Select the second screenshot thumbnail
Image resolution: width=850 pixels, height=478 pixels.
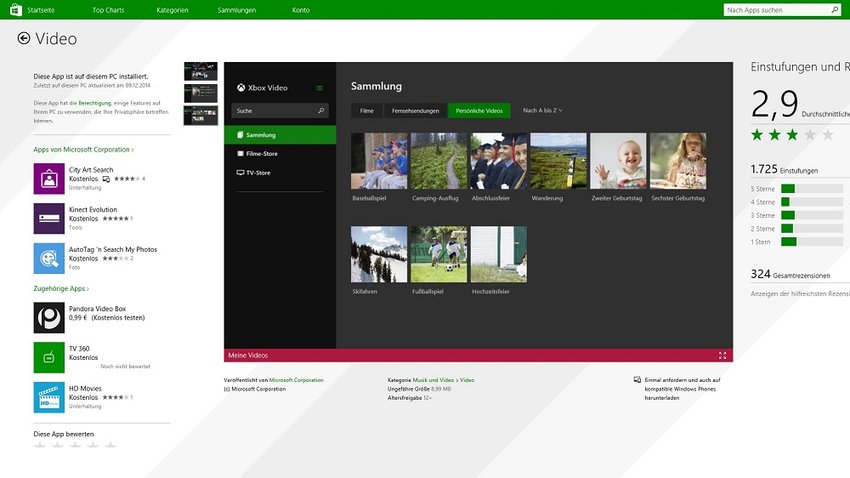(x=201, y=93)
